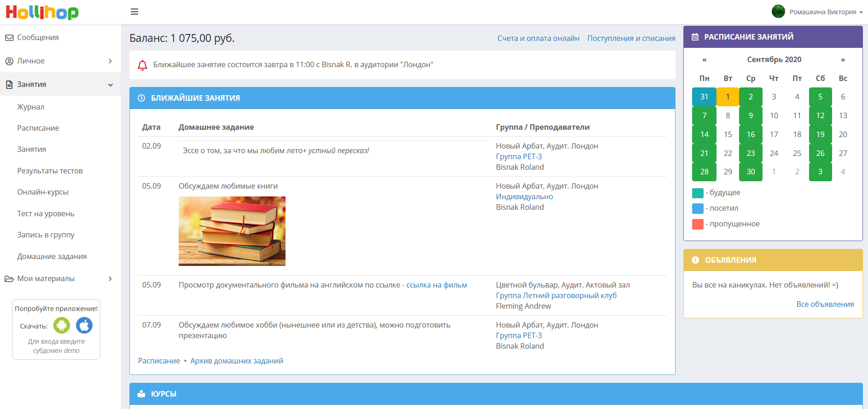Open Все объявления link
The width and height of the screenshot is (868, 409).
825,304
